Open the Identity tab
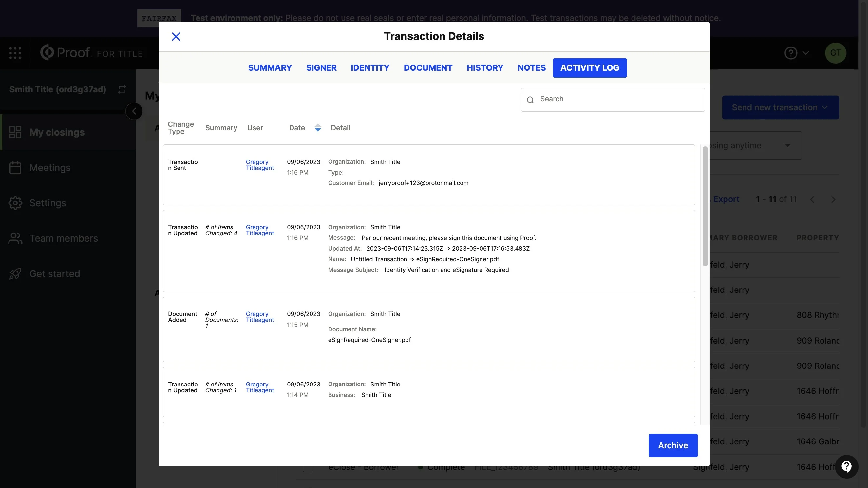 pyautogui.click(x=370, y=68)
